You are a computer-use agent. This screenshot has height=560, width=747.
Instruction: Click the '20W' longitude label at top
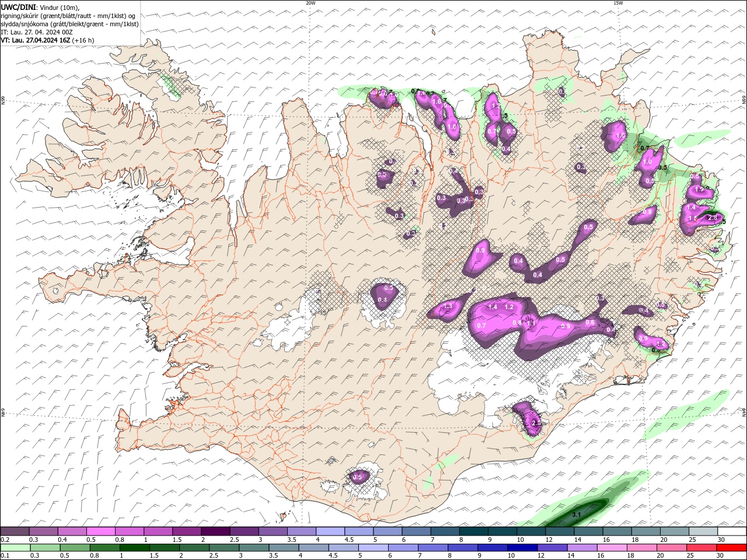point(311,3)
